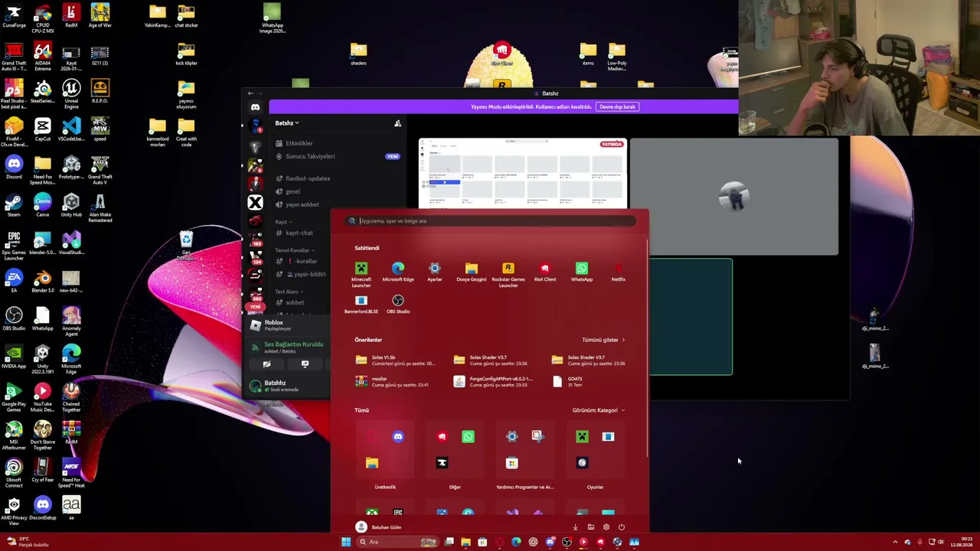Show hidden system tray icons
This screenshot has height=551, width=980.
pyautogui.click(x=895, y=542)
